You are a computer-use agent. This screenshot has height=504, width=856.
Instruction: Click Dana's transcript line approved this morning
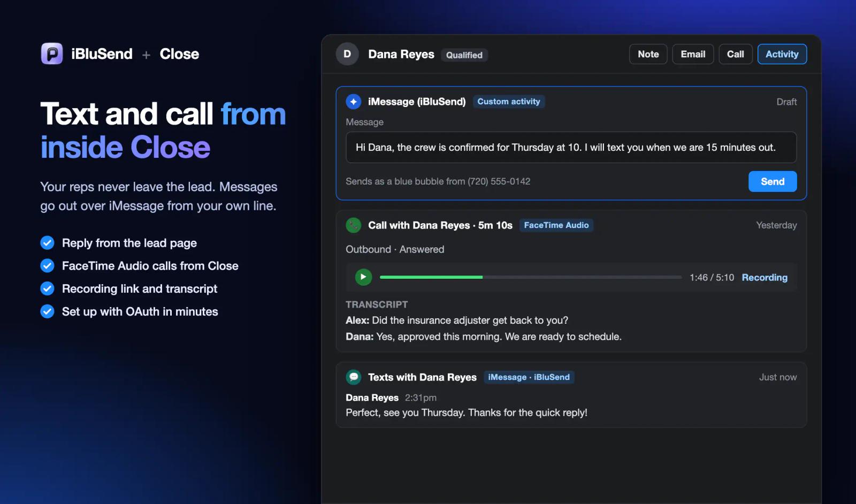click(x=484, y=337)
